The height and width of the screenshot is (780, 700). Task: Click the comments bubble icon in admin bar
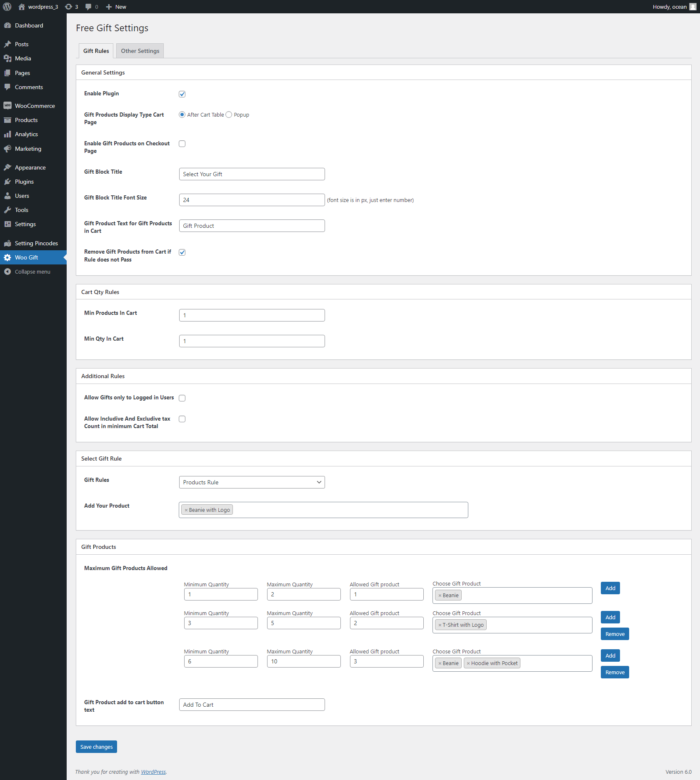88,7
